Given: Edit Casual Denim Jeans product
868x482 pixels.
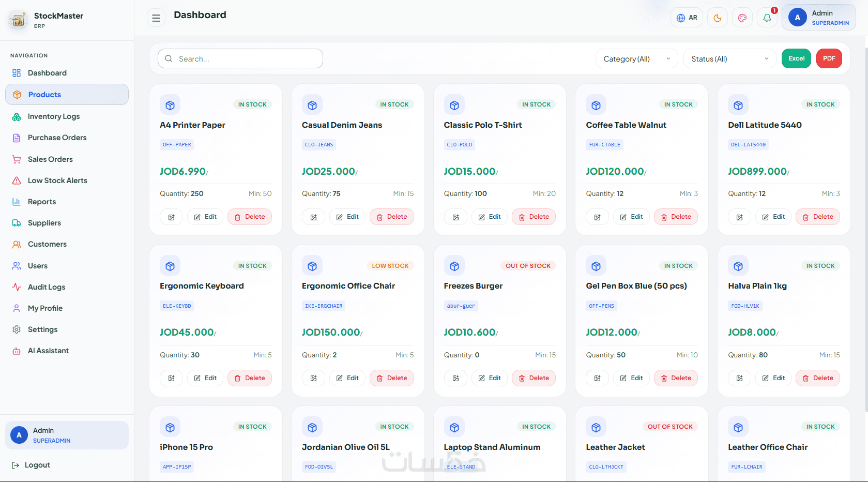Looking at the screenshot, I should (x=347, y=217).
